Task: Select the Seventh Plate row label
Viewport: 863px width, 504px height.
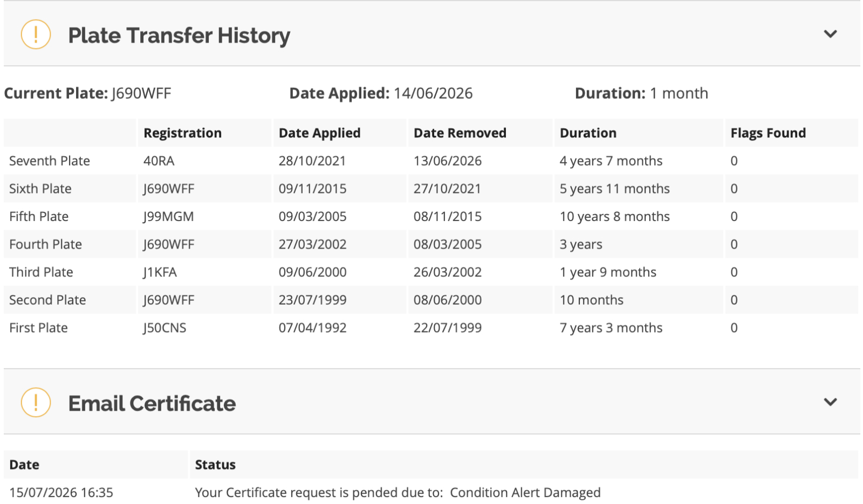Action: pos(50,161)
